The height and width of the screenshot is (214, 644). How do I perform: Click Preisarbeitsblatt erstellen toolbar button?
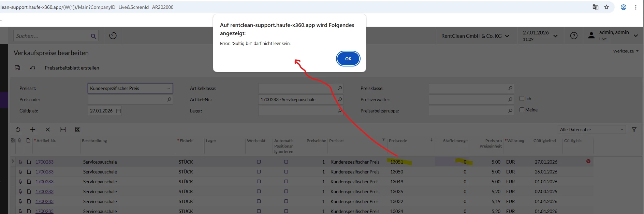point(72,68)
